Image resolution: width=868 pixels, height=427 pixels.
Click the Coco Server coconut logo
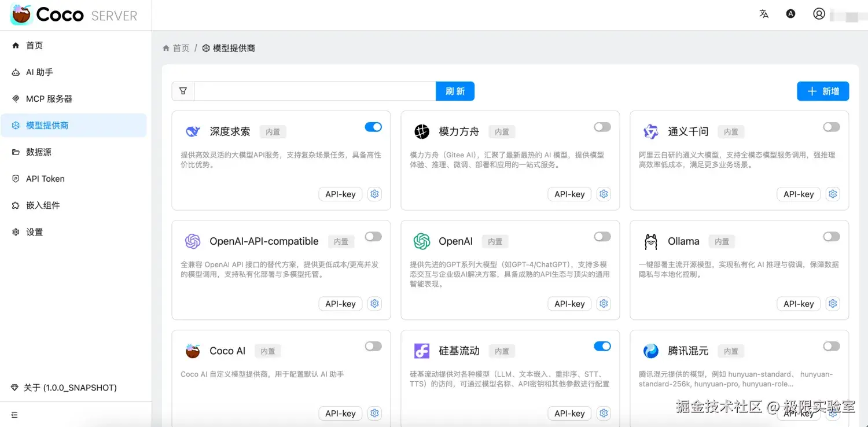pos(21,14)
